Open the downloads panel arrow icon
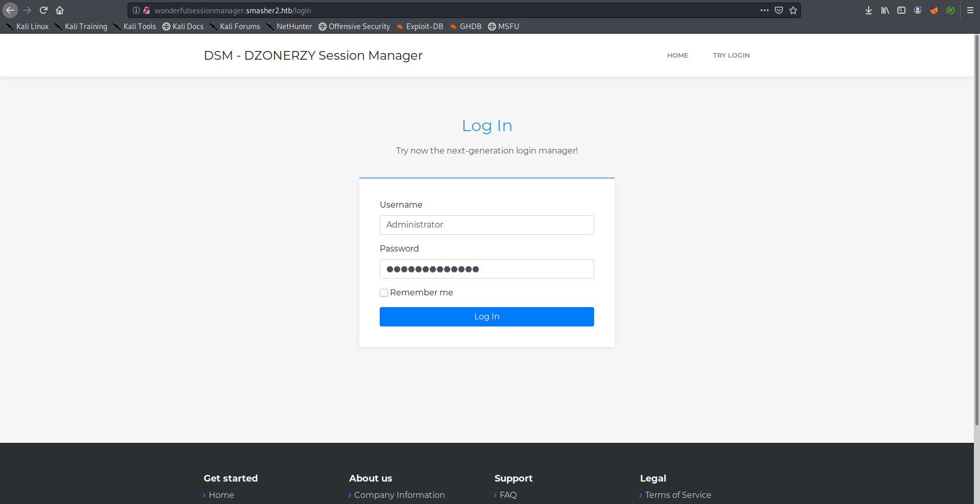This screenshot has height=504, width=980. pyautogui.click(x=869, y=10)
